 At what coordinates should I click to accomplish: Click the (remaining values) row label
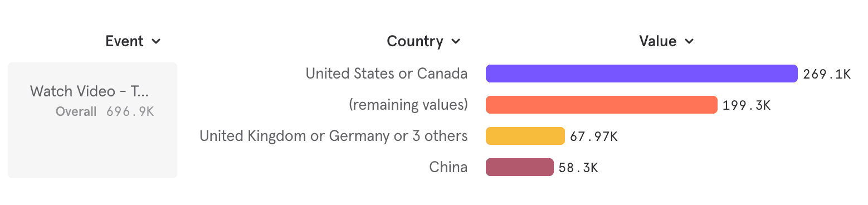[408, 105]
